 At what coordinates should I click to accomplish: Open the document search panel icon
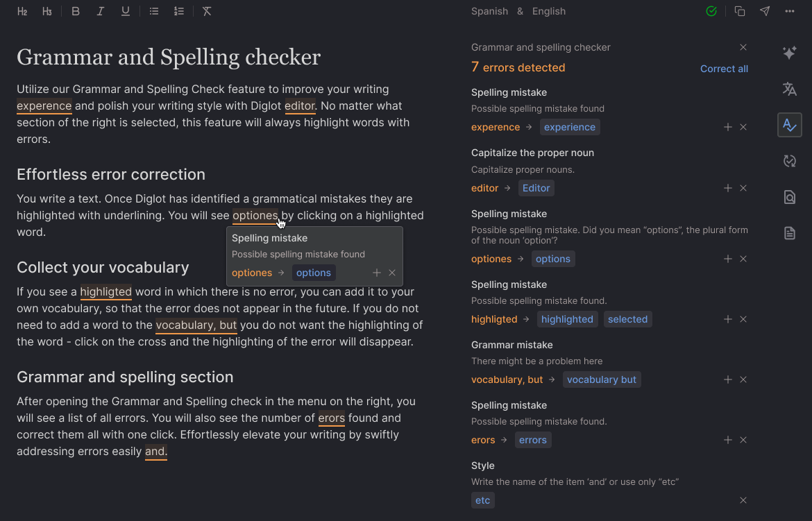(x=790, y=197)
